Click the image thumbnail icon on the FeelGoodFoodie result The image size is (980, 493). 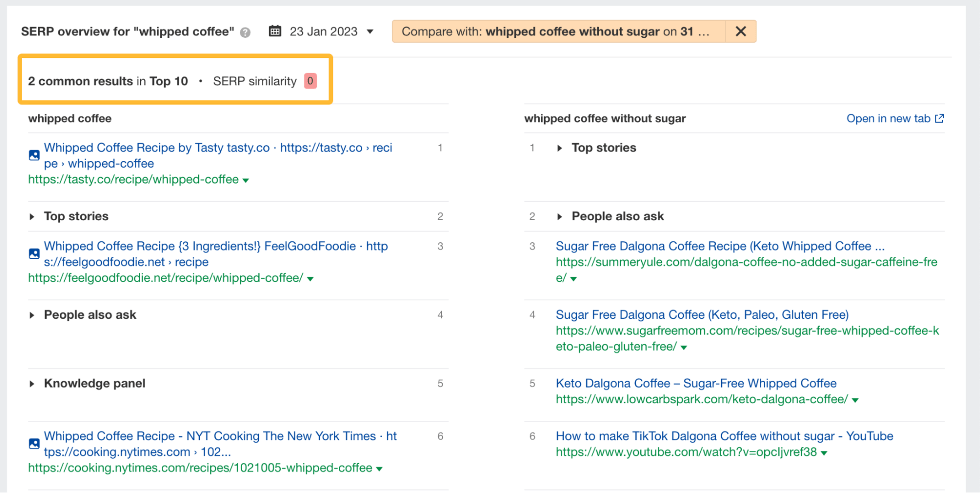tap(33, 253)
